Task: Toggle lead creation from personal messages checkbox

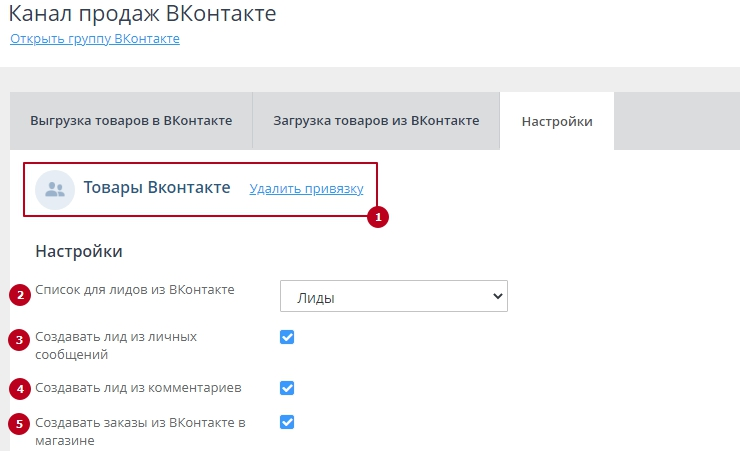Action: pos(287,337)
